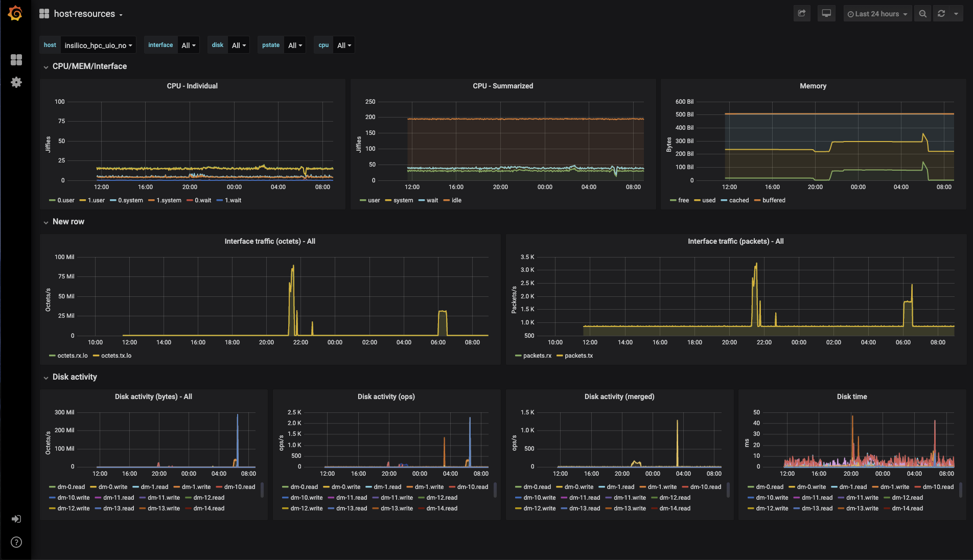Toggle octets.tx.lo series in the legend

116,356
